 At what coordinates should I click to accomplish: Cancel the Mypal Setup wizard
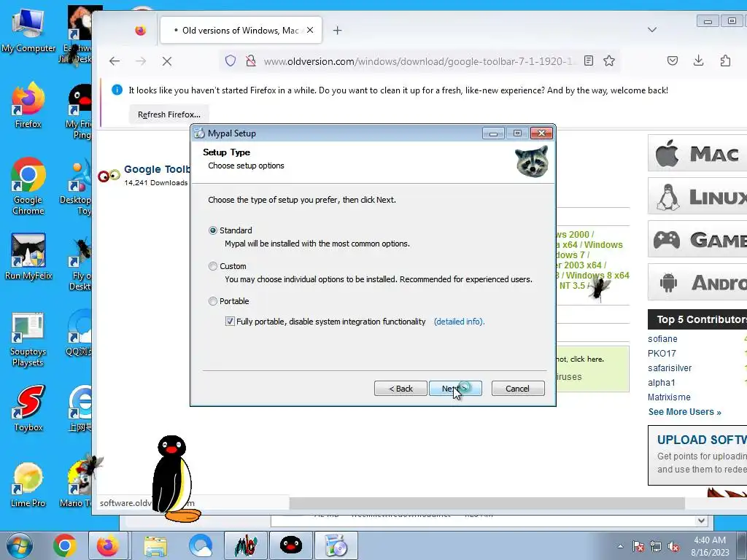518,389
